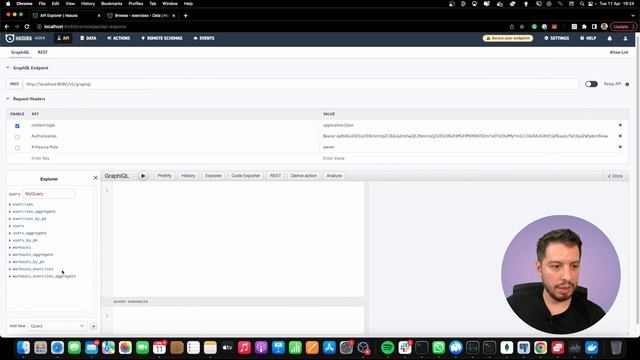Open Finder from the dock
The width and height of the screenshot is (640, 360).
point(24,347)
